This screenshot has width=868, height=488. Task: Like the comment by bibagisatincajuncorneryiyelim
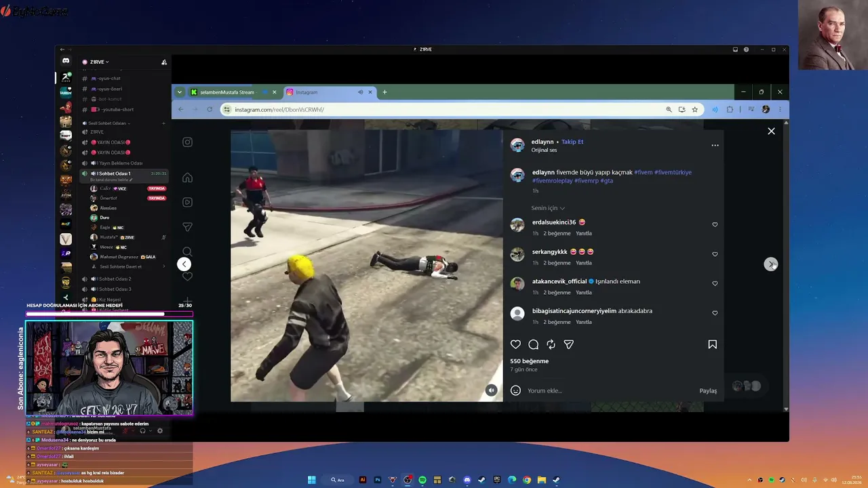[715, 313]
